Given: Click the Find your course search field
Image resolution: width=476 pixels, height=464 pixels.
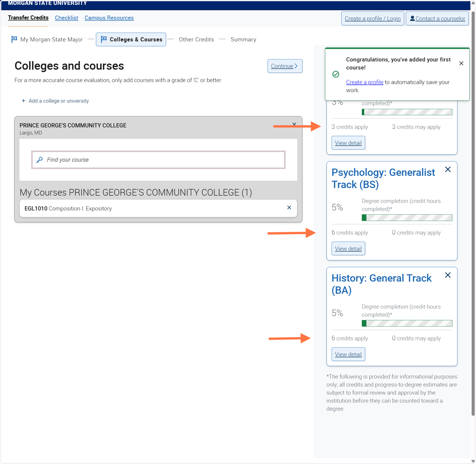Looking at the screenshot, I should tap(158, 160).
